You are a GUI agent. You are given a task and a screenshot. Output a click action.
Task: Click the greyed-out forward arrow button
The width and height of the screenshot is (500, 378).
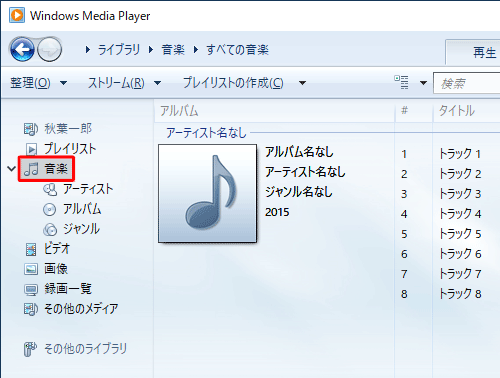pos(49,50)
